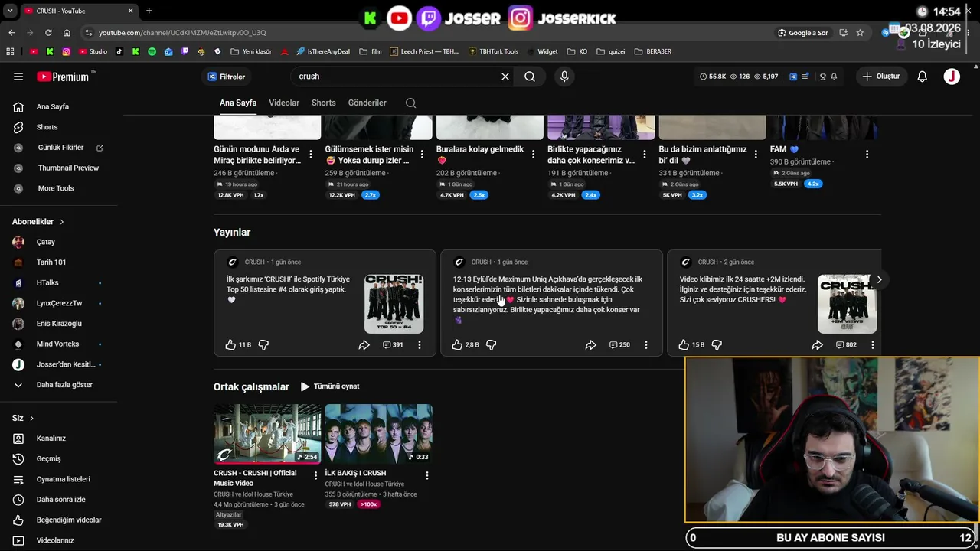Like the Maximum Uniq concert post
The image size is (980, 551).
point(457,345)
